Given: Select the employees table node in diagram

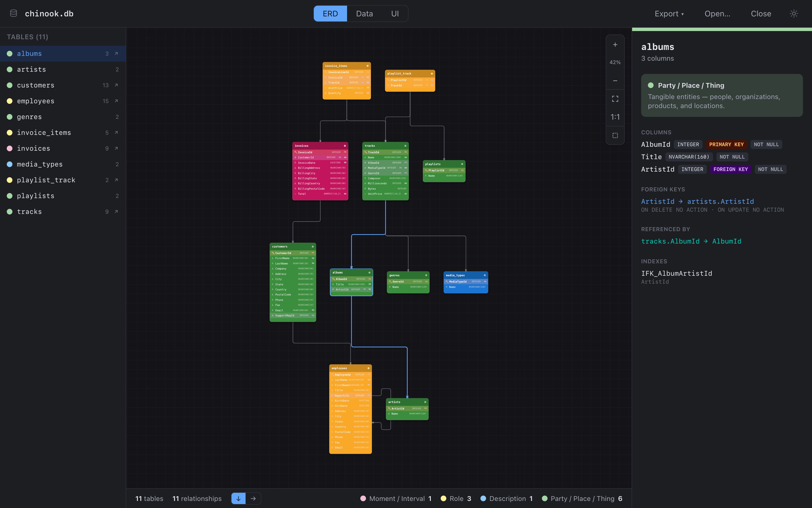Looking at the screenshot, I should coord(350,409).
